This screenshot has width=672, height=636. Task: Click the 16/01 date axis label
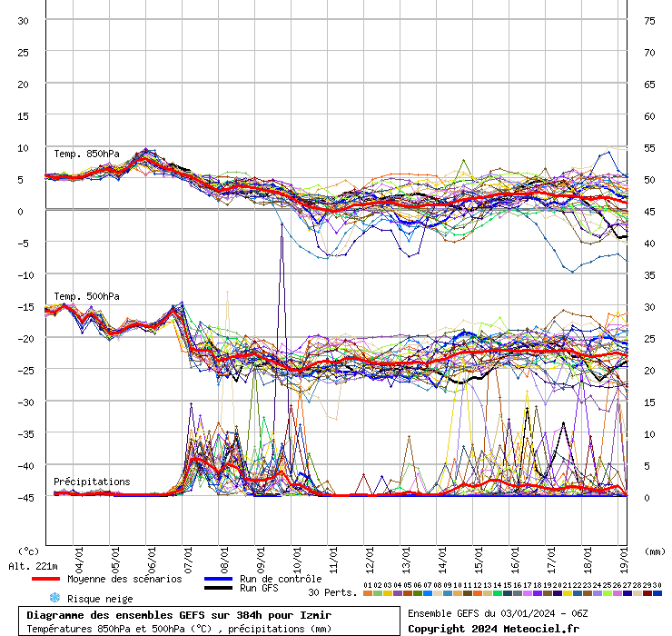tap(515, 560)
